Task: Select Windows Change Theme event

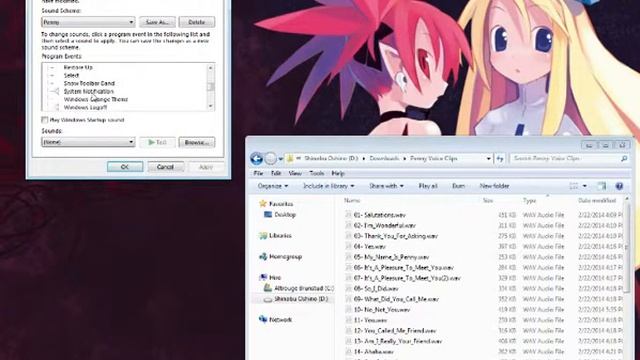Action: click(96, 99)
